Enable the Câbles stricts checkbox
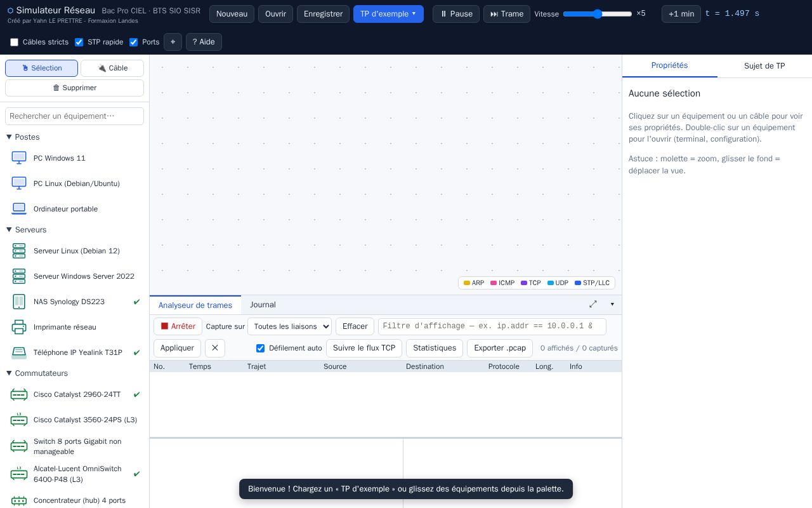Viewport: 812px width, 508px height. click(x=14, y=42)
